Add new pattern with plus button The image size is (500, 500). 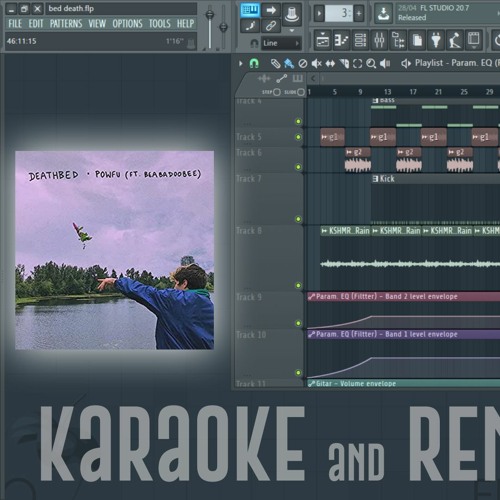359,14
